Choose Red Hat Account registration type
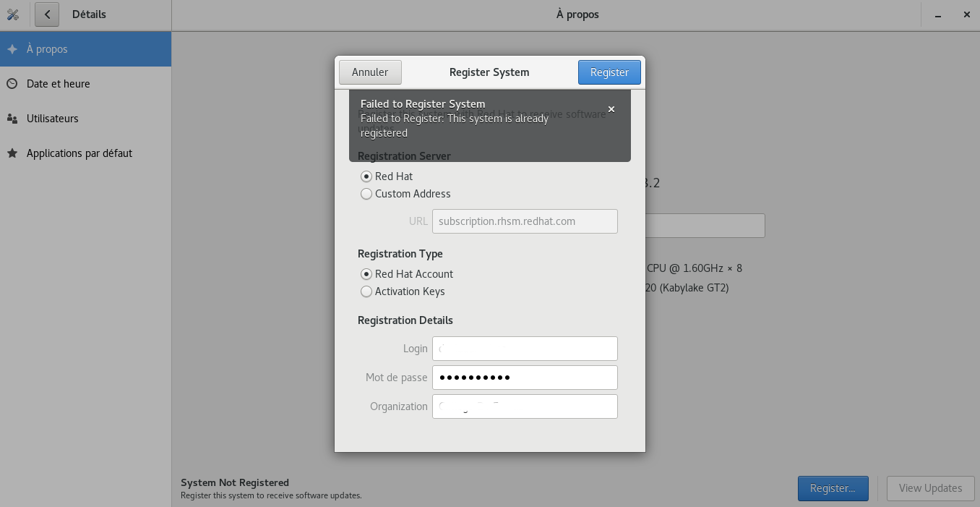The height and width of the screenshot is (507, 980). [x=366, y=274]
